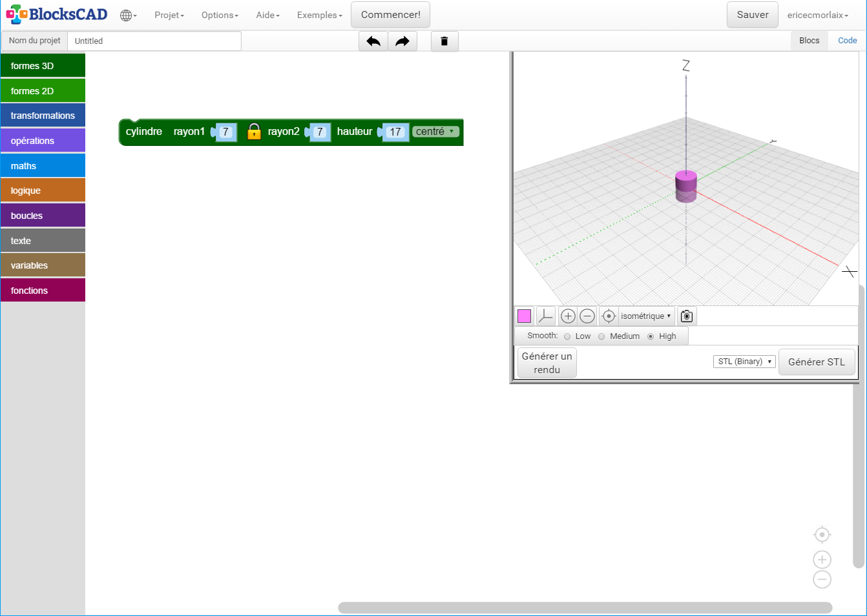Viewport: 867px width, 616px height.
Task: Click rayon1 value 7 on cylinder block
Action: click(225, 132)
